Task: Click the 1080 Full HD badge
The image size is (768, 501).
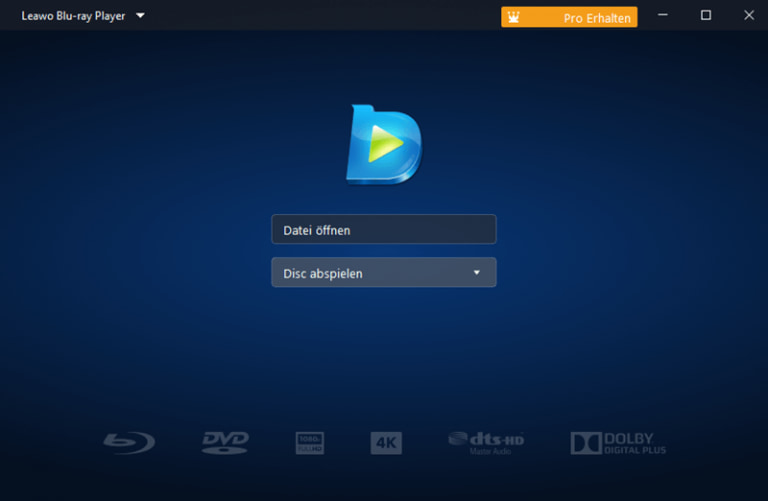Action: tap(310, 443)
